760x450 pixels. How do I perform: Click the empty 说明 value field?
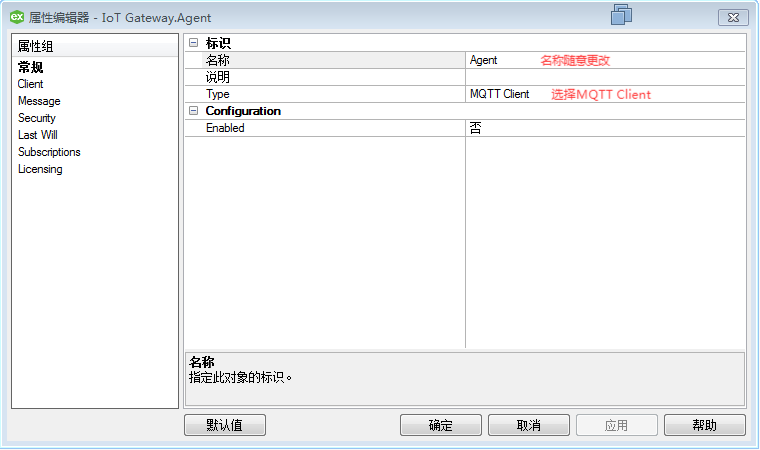(x=605, y=77)
